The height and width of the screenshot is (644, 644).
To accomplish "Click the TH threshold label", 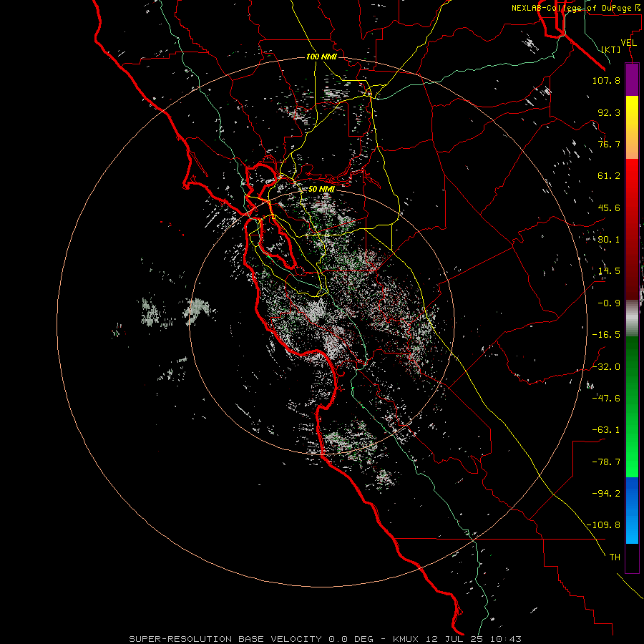I will (615, 557).
